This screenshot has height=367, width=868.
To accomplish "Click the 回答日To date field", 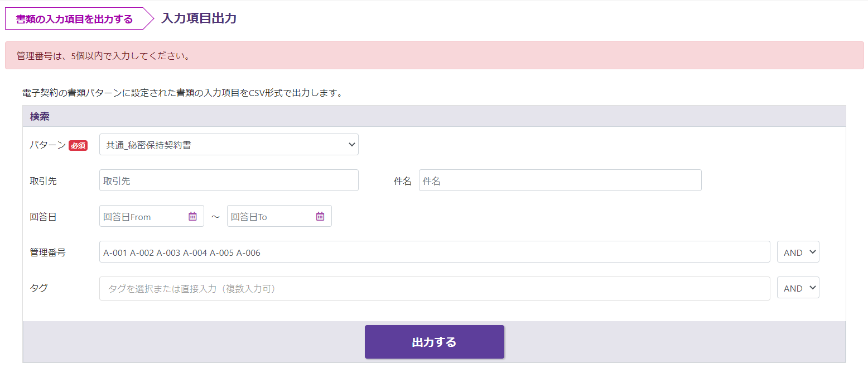I will [279, 216].
